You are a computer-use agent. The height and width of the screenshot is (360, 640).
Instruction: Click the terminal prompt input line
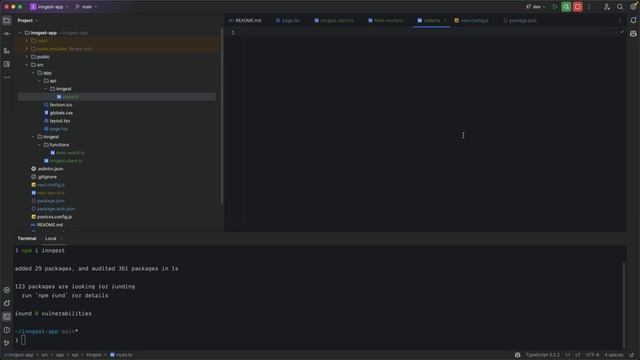[318, 340]
